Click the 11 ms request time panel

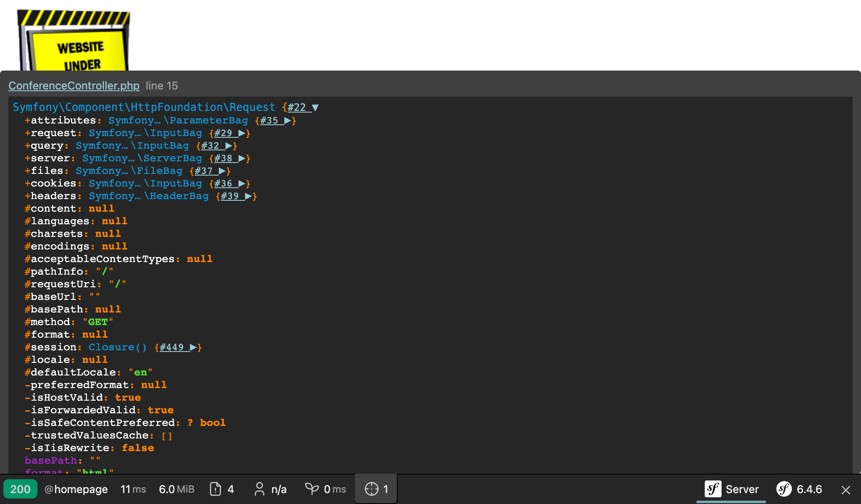point(133,489)
